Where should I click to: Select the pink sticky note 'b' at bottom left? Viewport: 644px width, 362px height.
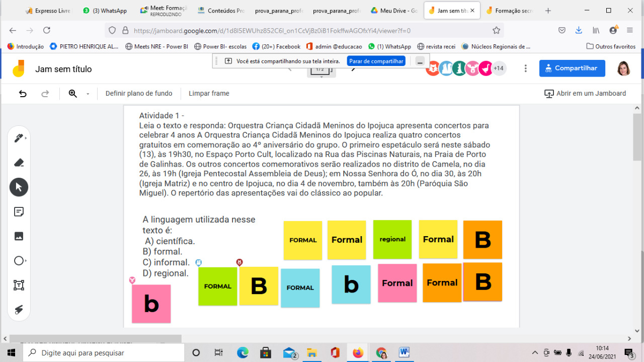click(151, 304)
